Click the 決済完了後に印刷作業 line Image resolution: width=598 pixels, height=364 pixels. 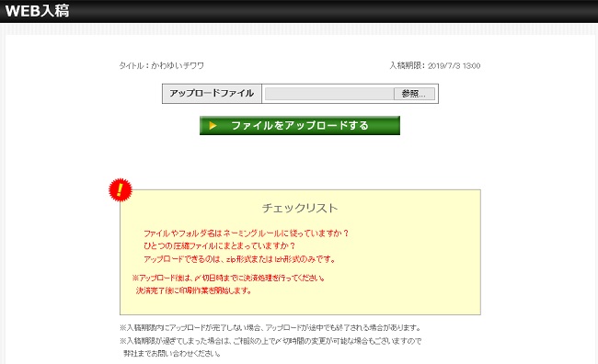point(194,290)
